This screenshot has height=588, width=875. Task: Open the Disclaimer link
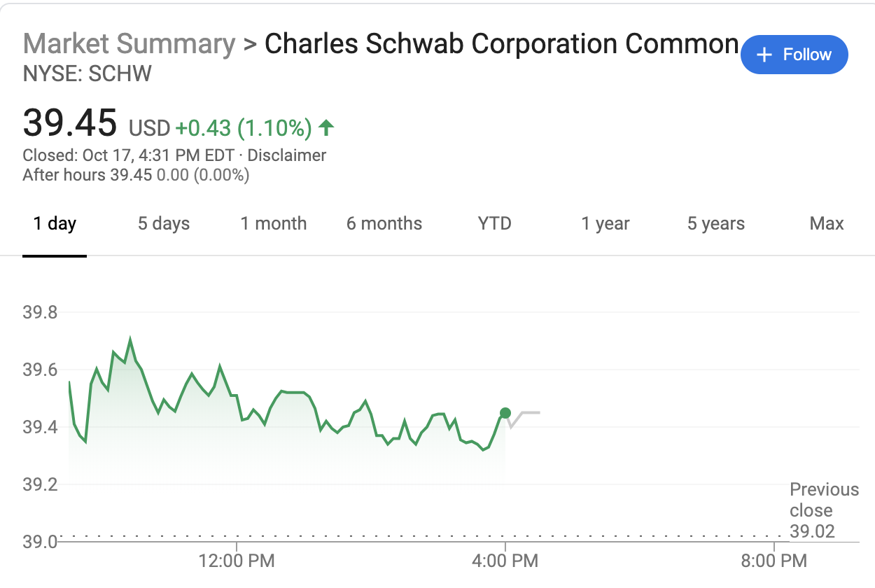(287, 155)
